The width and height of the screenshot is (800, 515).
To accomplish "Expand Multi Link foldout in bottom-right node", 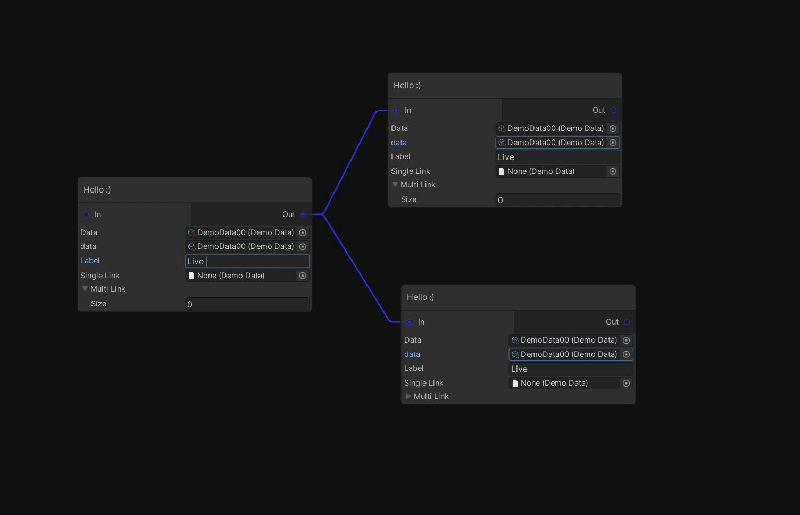I will pyautogui.click(x=408, y=397).
